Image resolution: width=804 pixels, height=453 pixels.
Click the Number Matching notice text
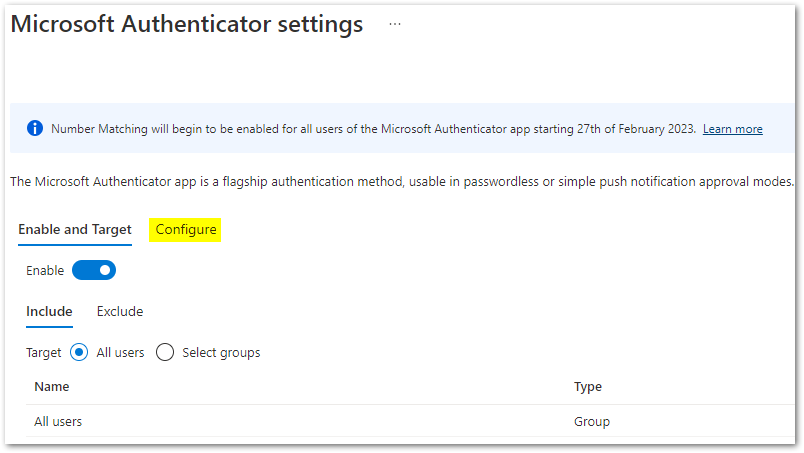(x=373, y=129)
